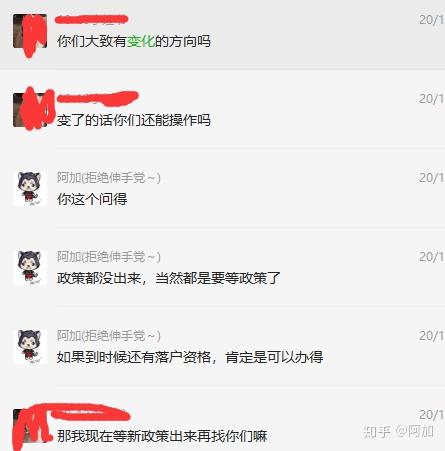Select the message "变了的话你们还能操作吗"
Image resolution: width=445 pixels, height=451 pixels.
[134, 120]
